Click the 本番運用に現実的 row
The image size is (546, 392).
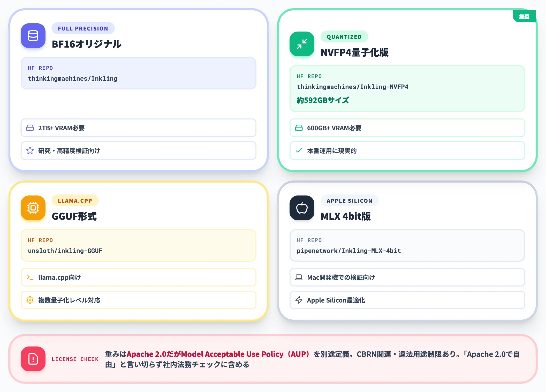(x=407, y=150)
